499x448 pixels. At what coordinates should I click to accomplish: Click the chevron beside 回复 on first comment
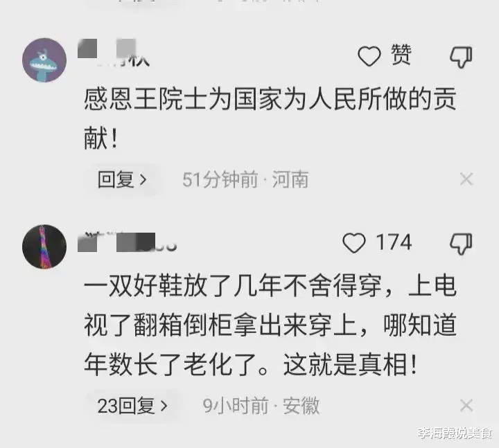click(x=143, y=180)
